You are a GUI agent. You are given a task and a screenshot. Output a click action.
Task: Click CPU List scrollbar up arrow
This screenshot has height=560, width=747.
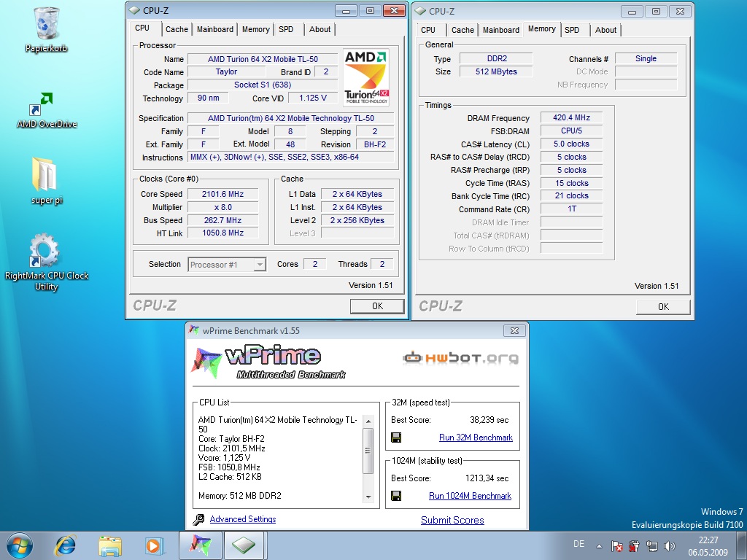tap(368, 421)
